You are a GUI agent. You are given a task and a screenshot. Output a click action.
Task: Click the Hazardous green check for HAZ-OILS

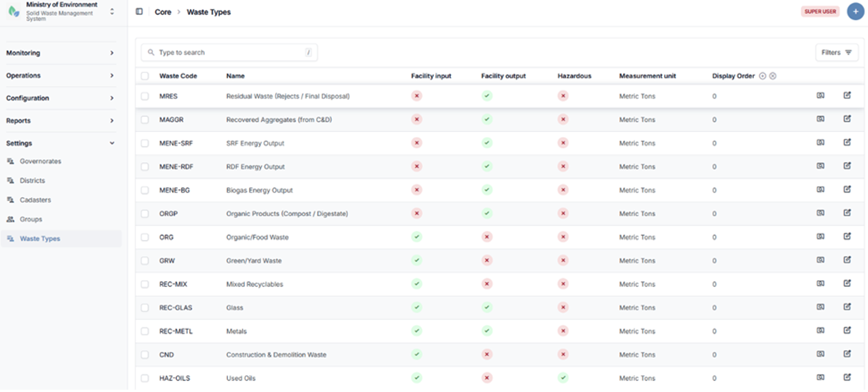563,378
